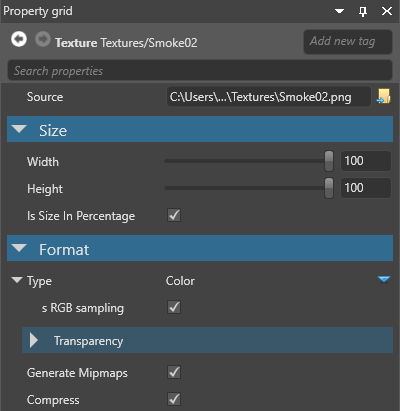The height and width of the screenshot is (411, 400).
Task: Collapse the Size section
Action: 19,129
